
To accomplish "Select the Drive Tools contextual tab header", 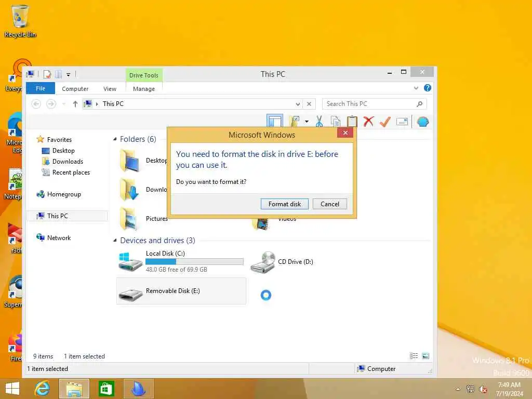I will pyautogui.click(x=144, y=75).
